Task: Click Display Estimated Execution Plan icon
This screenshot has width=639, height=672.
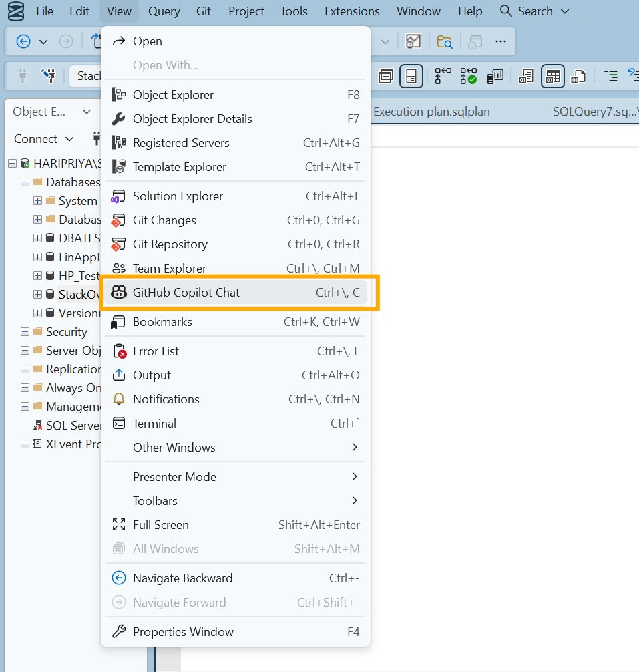Action: pyautogui.click(x=443, y=76)
